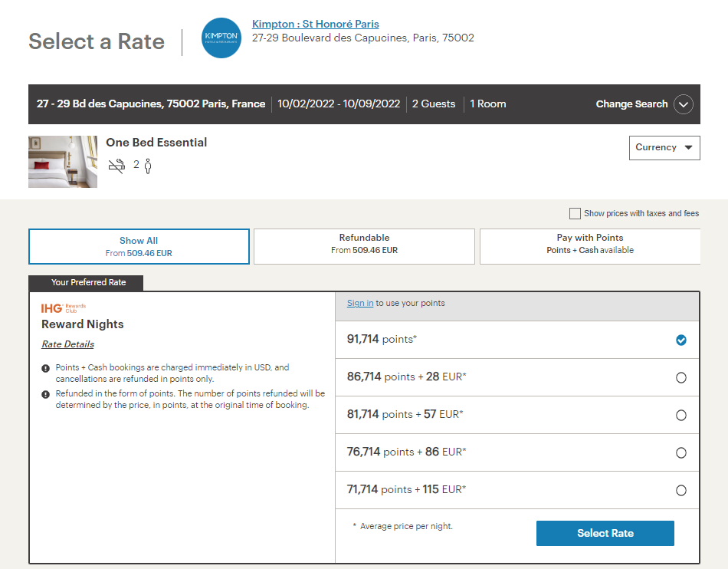Click the refund info warning icon

pyautogui.click(x=46, y=394)
